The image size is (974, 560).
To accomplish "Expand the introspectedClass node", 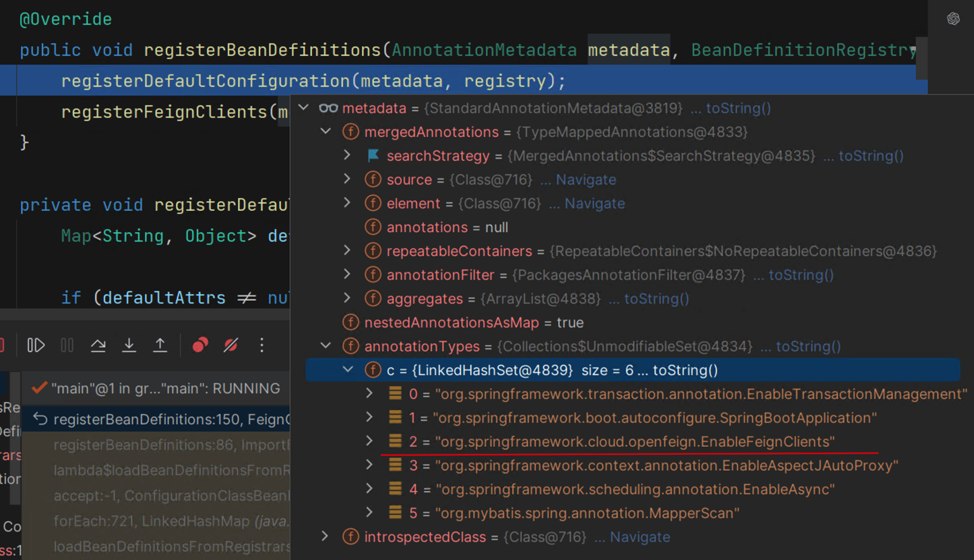I will [x=325, y=536].
